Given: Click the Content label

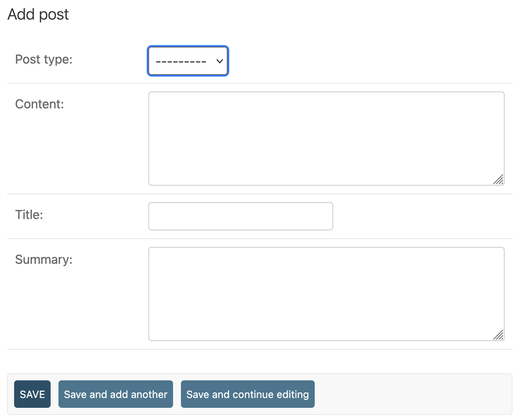Looking at the screenshot, I should (39, 104).
